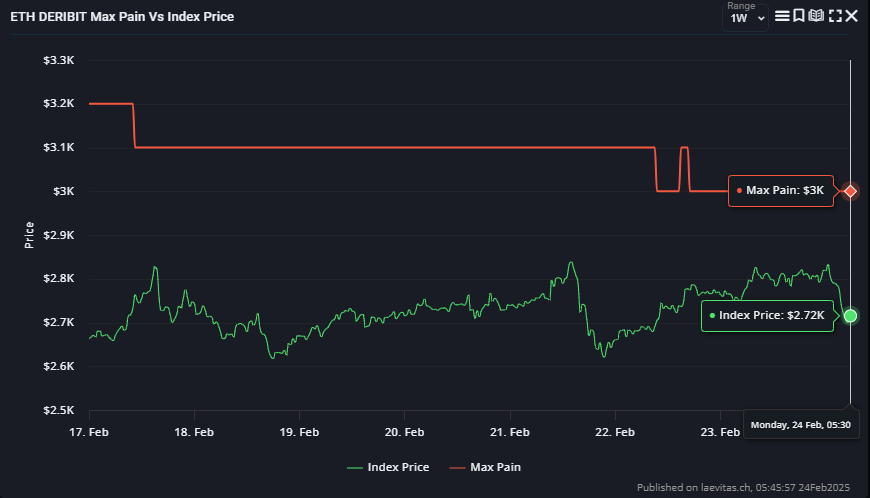Click the chart title 'ETH DERIBIT Max Pain Vs Index Price'
This screenshot has width=870, height=498.
coord(122,17)
